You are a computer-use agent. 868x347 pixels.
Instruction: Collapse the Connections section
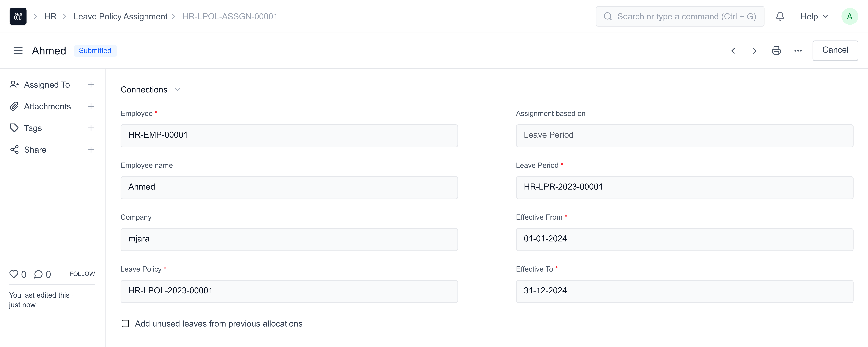click(x=178, y=90)
